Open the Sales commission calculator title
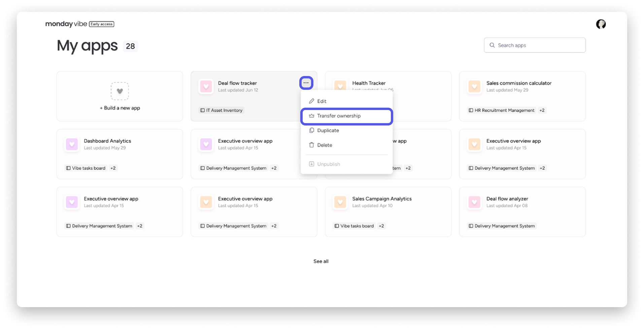The width and height of the screenshot is (644, 329). click(x=519, y=83)
